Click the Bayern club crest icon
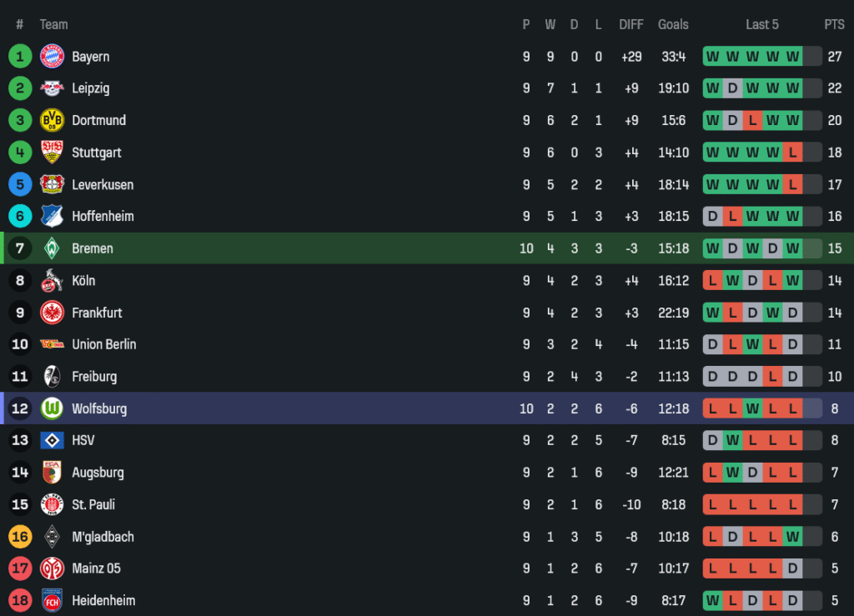854x616 pixels. tap(52, 57)
